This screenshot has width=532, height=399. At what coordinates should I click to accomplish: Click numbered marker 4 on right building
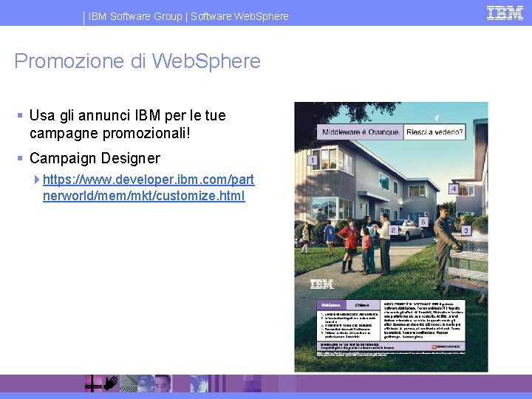click(x=454, y=188)
